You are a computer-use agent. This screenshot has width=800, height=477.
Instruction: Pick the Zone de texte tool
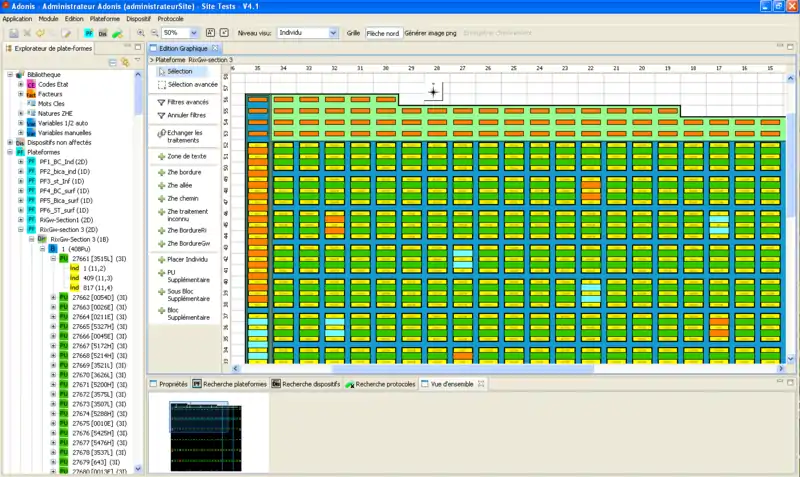point(186,156)
